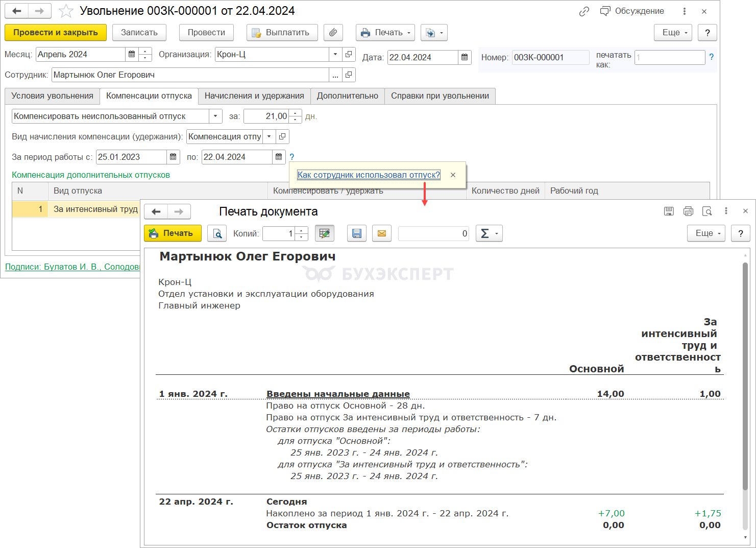Send printed form by email envelope icon
This screenshot has width=756, height=548.
coord(381,233)
